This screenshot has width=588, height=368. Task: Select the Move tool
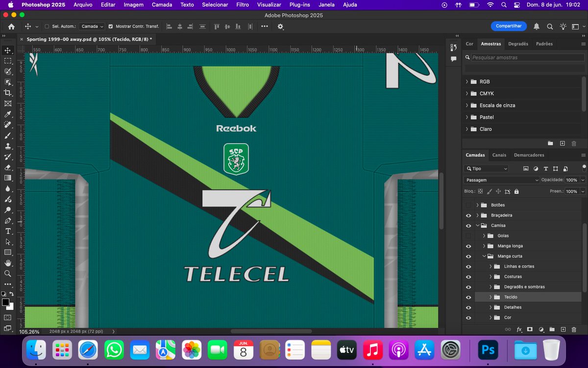pyautogui.click(x=8, y=51)
